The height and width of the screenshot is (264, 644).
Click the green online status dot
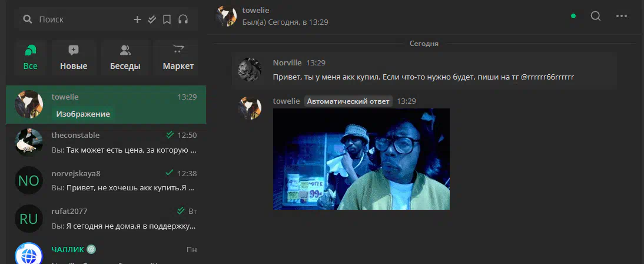[573, 16]
